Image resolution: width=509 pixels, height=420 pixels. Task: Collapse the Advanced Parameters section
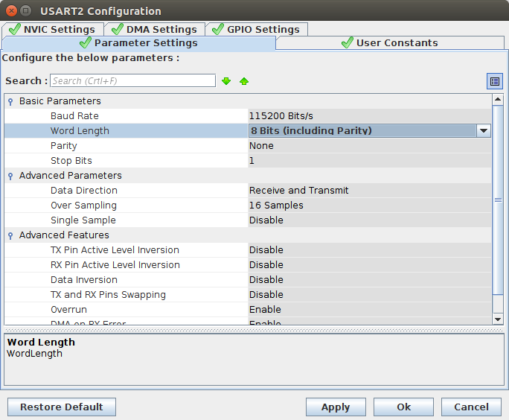10,176
